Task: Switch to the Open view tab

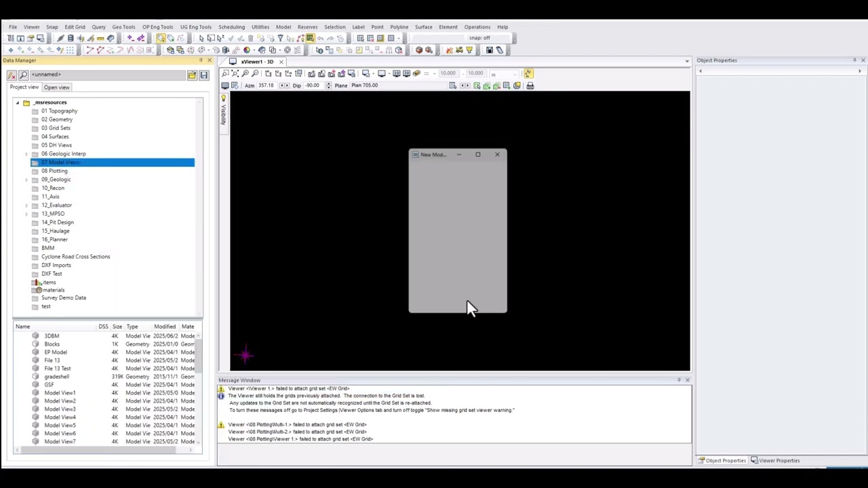Action: pyautogui.click(x=56, y=87)
